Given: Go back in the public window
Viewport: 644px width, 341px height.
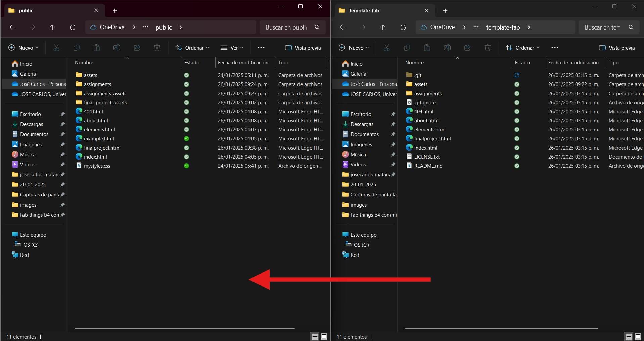Looking at the screenshot, I should point(12,27).
